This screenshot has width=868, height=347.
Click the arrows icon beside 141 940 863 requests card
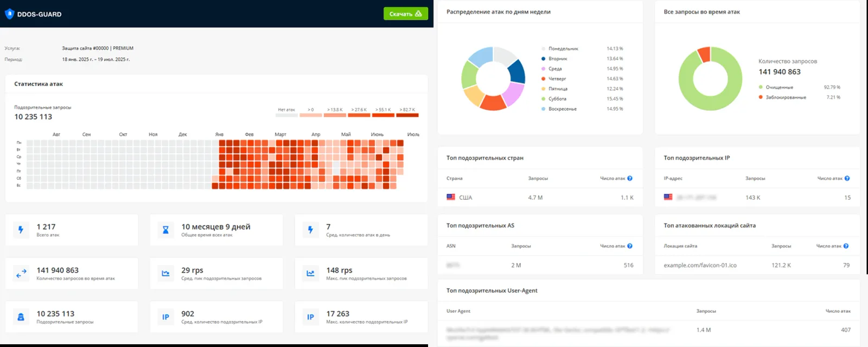pyautogui.click(x=21, y=273)
